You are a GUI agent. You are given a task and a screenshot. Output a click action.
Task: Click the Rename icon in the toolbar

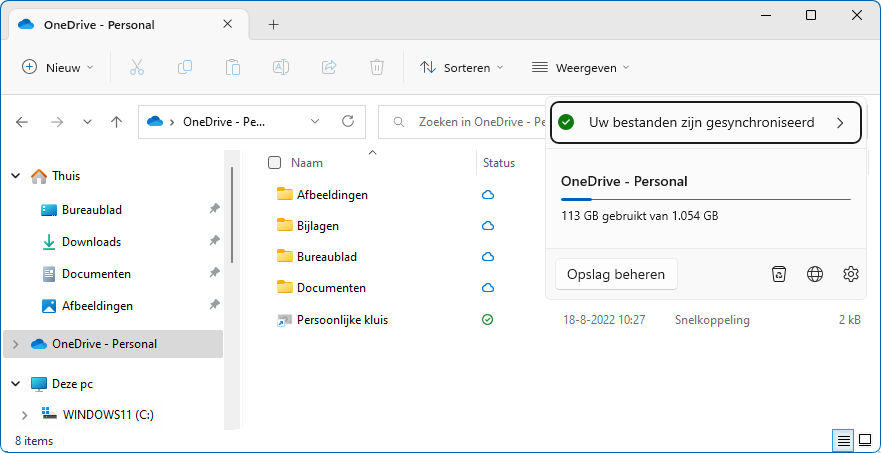point(281,67)
